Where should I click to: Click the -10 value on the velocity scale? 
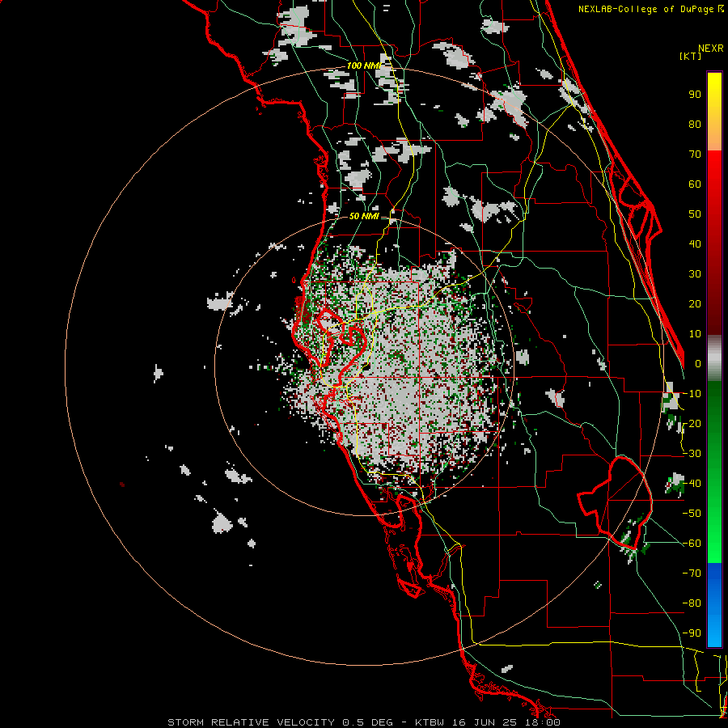[692, 394]
